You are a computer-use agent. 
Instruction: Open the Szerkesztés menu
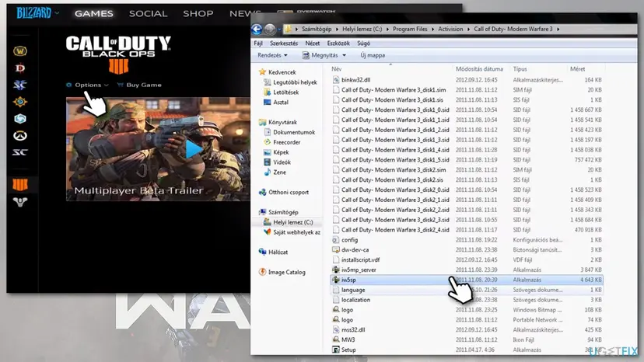coord(284,43)
